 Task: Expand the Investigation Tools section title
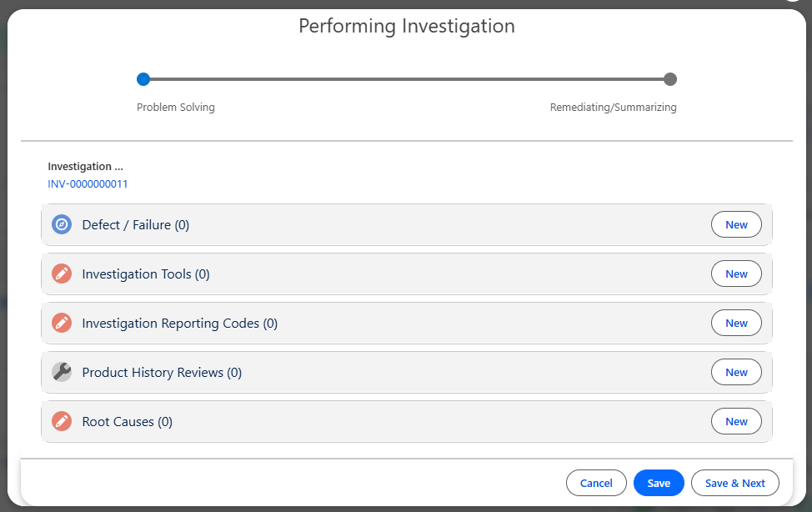click(x=145, y=274)
